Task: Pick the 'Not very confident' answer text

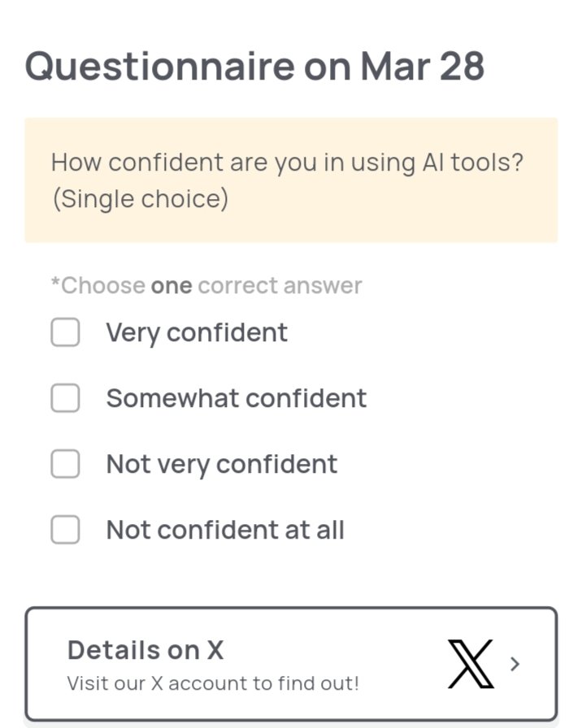Action: pyautogui.click(x=222, y=464)
